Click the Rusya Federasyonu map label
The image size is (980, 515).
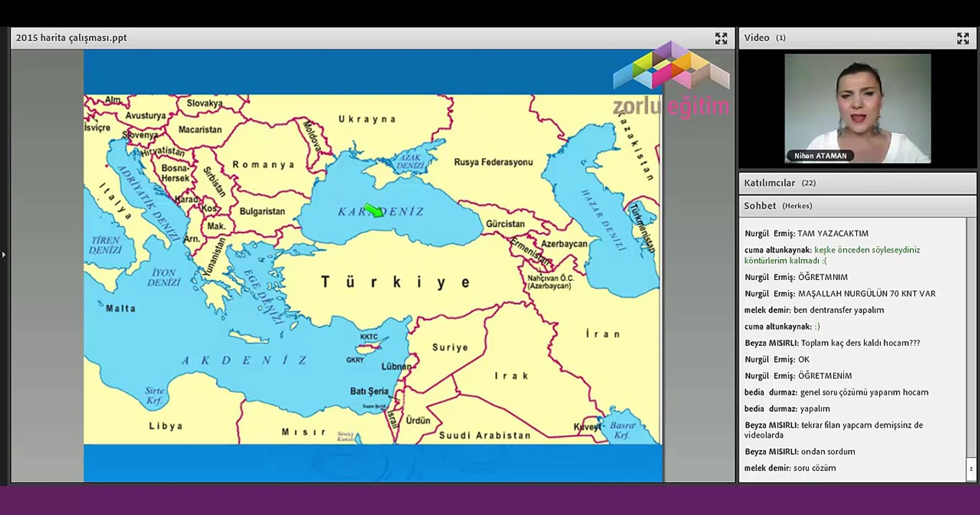tap(493, 162)
